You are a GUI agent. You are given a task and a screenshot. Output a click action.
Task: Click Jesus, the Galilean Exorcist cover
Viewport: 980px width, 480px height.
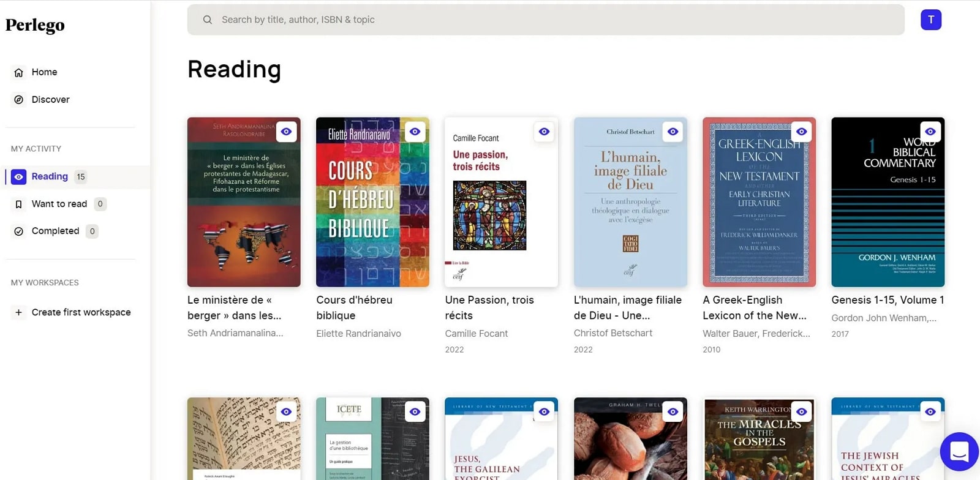click(501, 439)
